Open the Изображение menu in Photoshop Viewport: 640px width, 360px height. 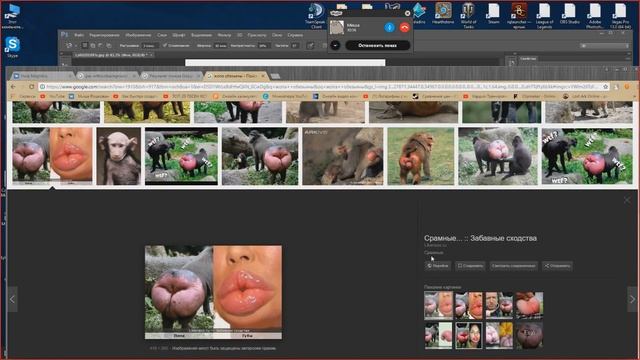[x=138, y=35]
